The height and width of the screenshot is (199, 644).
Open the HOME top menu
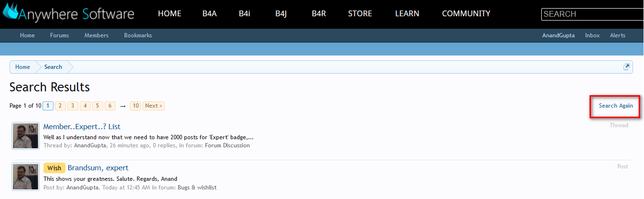pyautogui.click(x=170, y=14)
